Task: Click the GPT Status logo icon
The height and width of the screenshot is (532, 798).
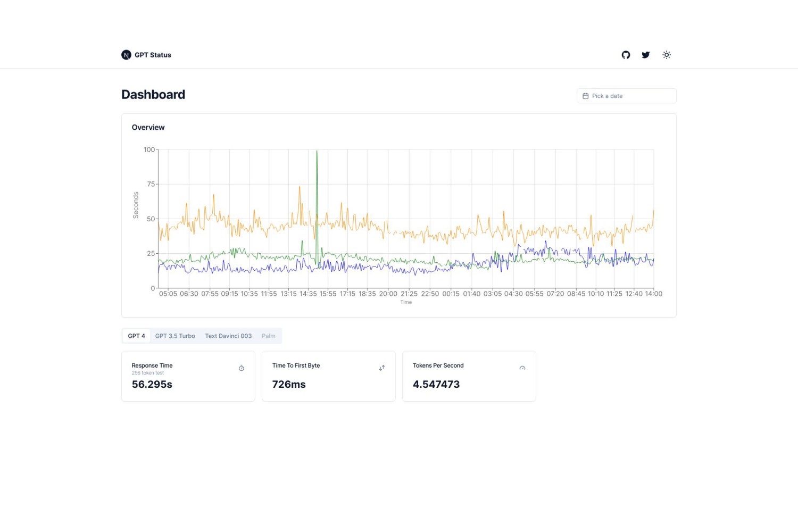Action: pos(126,55)
